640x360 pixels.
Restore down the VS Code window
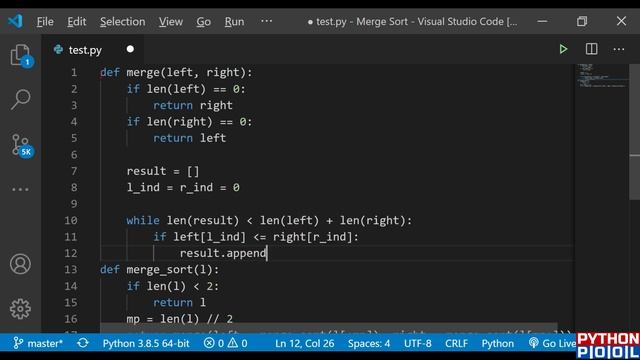pyautogui.click(x=582, y=21)
